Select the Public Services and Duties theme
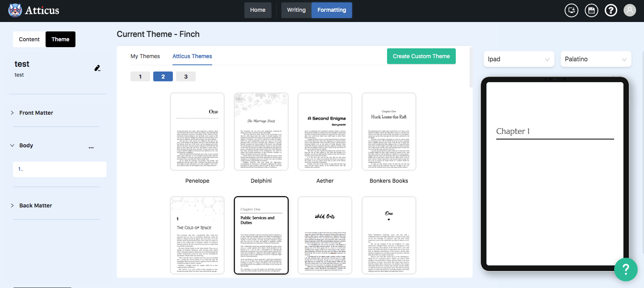Viewport: 644px width, 288px height. (261, 235)
